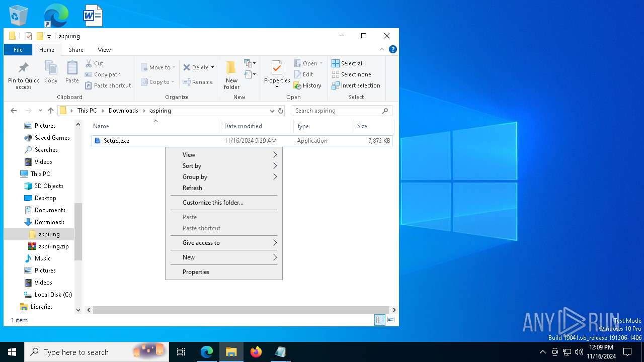Click Select all in ribbon
The width and height of the screenshot is (644, 362).
coord(348,63)
